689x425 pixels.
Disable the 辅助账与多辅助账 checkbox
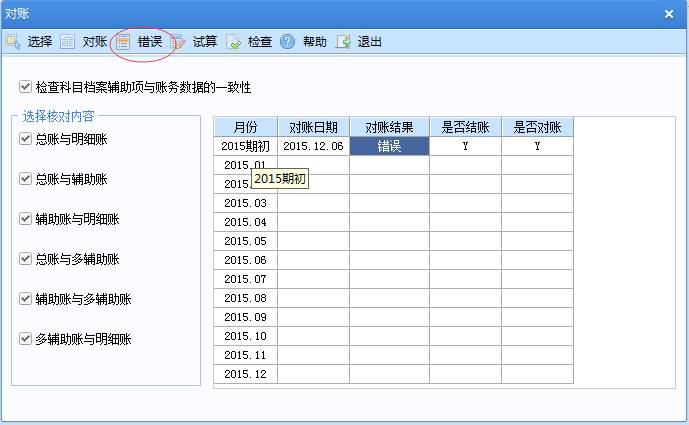[x=26, y=299]
